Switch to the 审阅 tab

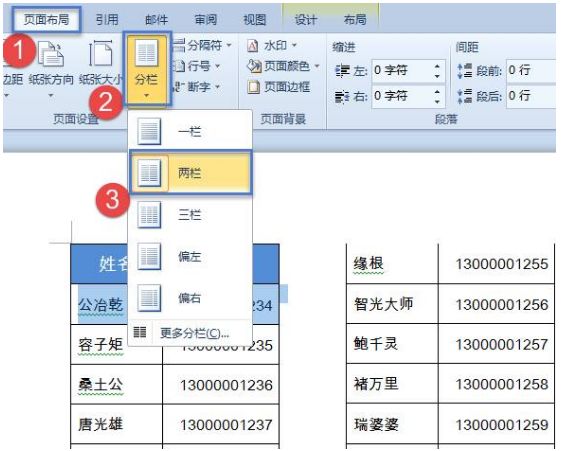205,19
